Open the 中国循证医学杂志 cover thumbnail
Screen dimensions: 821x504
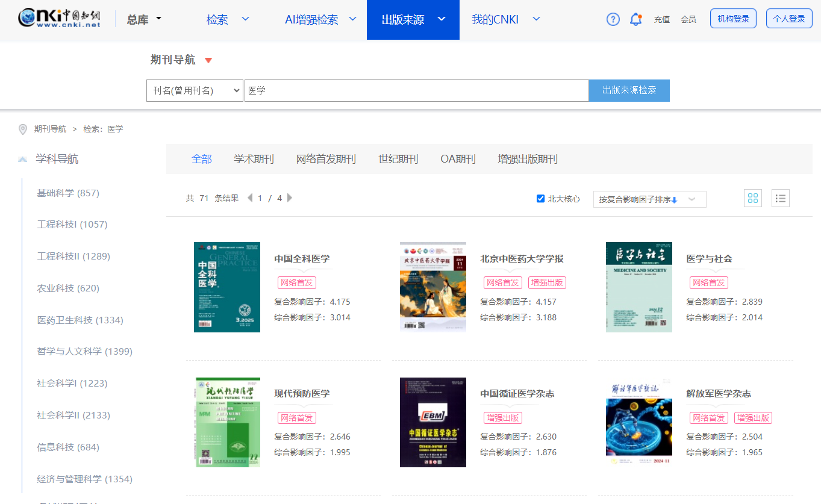[x=433, y=422]
